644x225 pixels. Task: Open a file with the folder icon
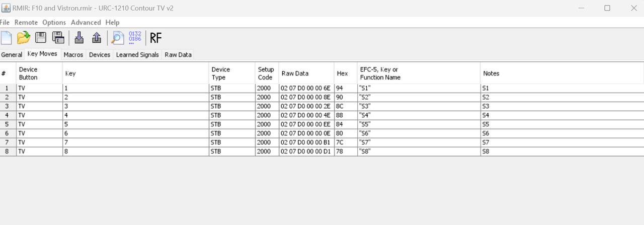tap(24, 38)
